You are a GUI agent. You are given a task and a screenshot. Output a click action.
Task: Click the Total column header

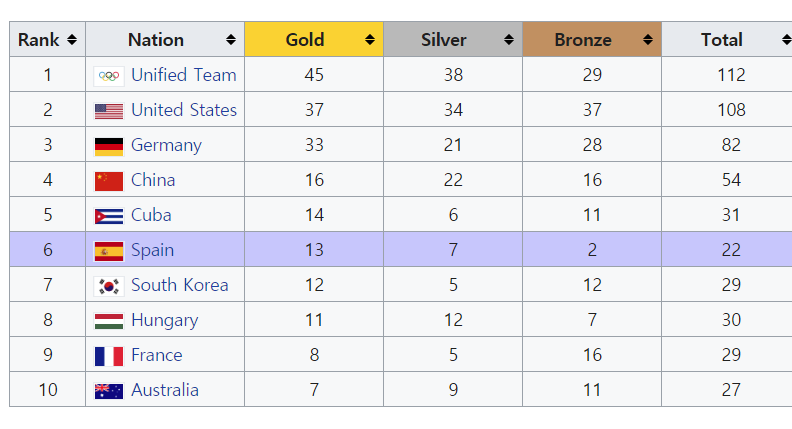pos(722,40)
